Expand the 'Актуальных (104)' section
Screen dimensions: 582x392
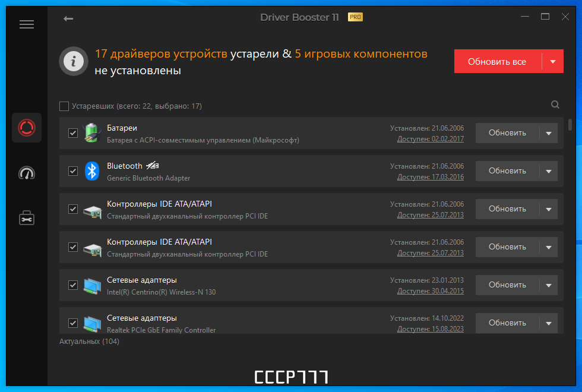point(89,341)
